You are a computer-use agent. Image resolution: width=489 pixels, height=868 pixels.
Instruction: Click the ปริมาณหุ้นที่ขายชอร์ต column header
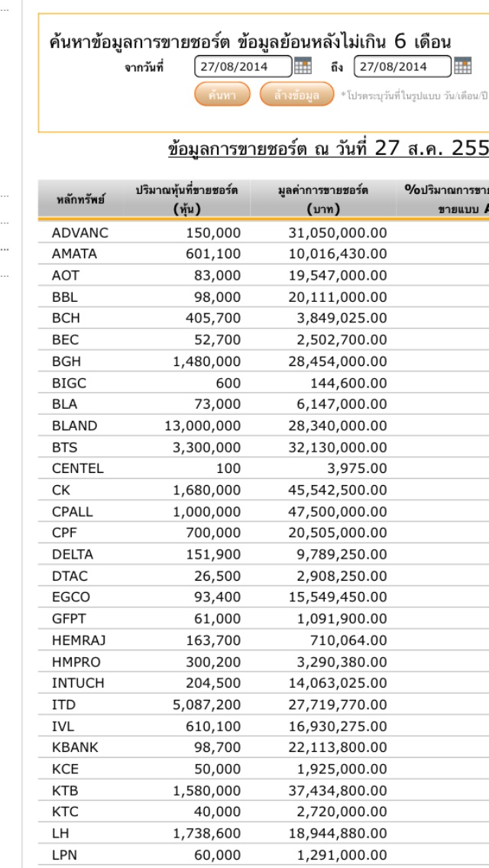(186, 199)
